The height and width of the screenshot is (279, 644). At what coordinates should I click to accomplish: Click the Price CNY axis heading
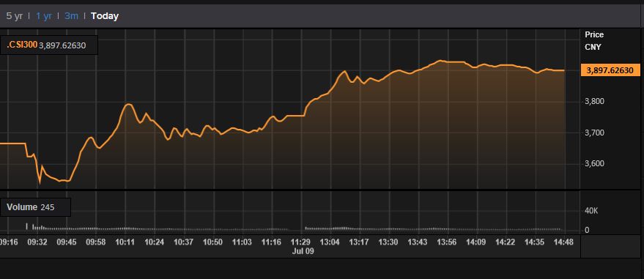pyautogui.click(x=594, y=40)
